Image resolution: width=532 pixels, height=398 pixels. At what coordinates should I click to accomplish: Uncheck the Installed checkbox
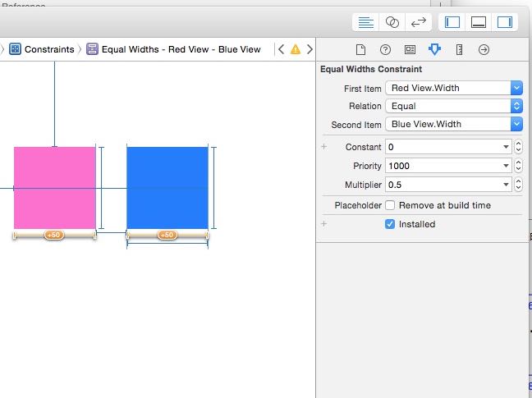pos(390,224)
